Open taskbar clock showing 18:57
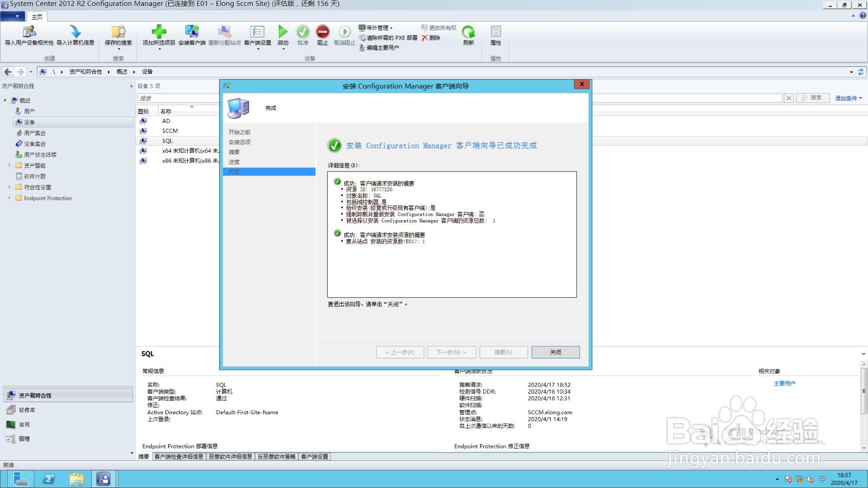Viewport: 868px width, 488px height. (844, 479)
